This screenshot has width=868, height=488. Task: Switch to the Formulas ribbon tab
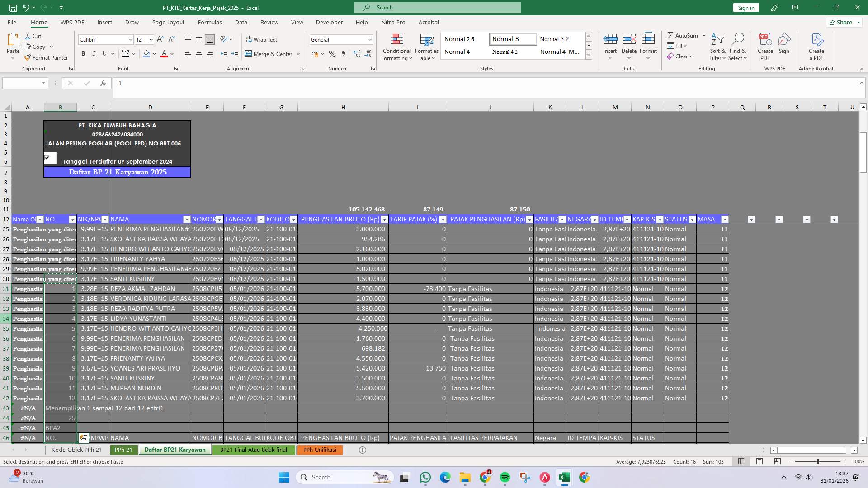pyautogui.click(x=210, y=22)
